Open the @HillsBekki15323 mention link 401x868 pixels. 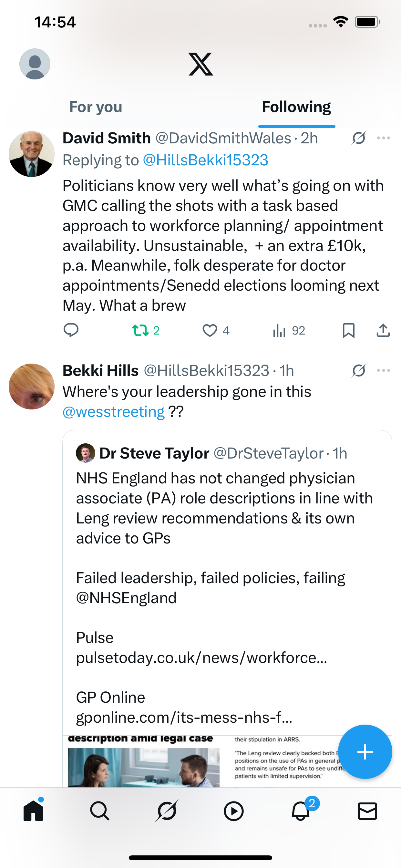[205, 160]
